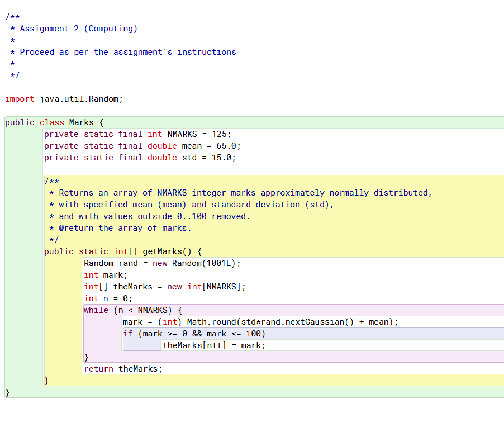Click the theMarks[n++] assignment statement
This screenshot has width=504, height=432.
pos(212,345)
